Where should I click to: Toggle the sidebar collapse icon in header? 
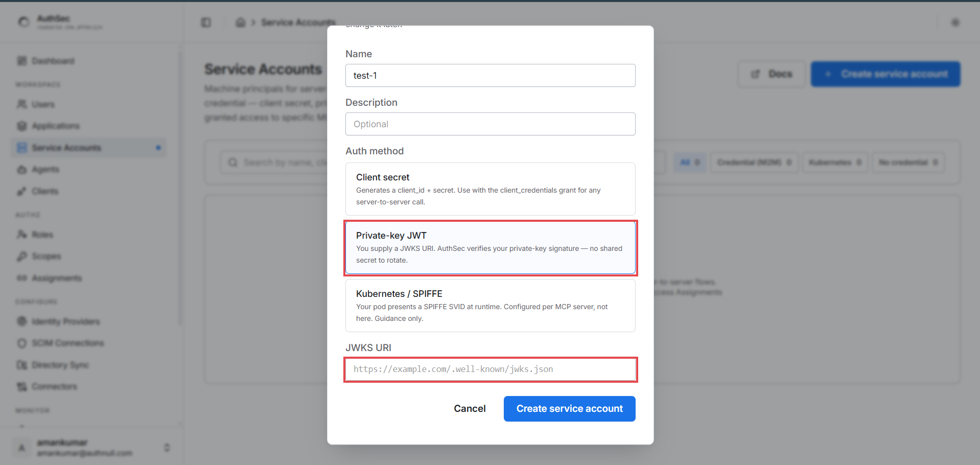pos(206,22)
